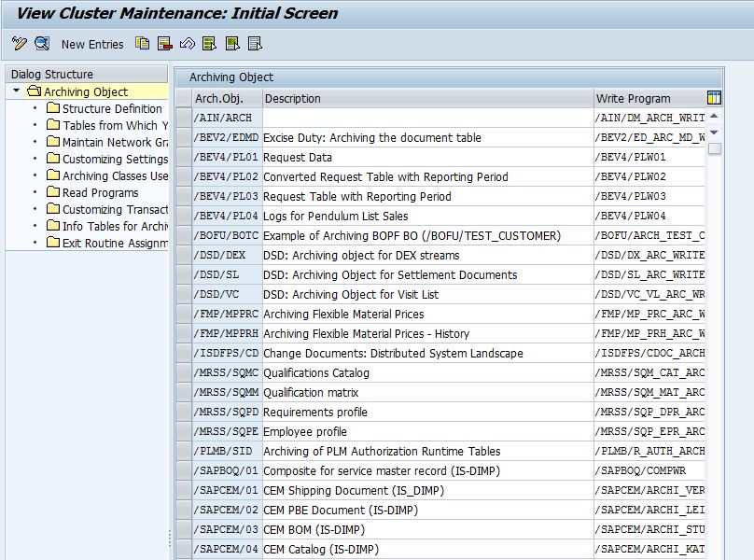Screen dimensions: 754x560
Task: Click scroll down arrow of table
Action: (714, 133)
